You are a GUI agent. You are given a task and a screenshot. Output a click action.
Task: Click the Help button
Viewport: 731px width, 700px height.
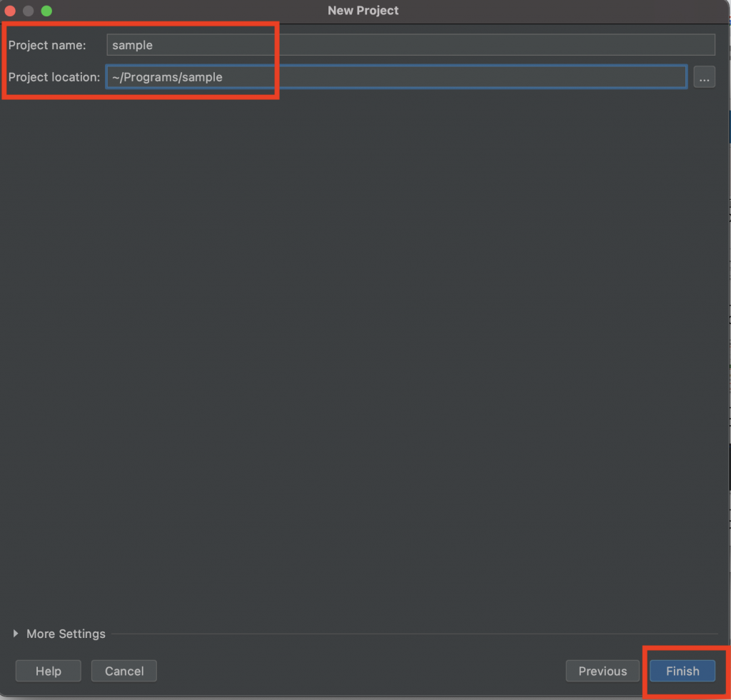point(49,671)
